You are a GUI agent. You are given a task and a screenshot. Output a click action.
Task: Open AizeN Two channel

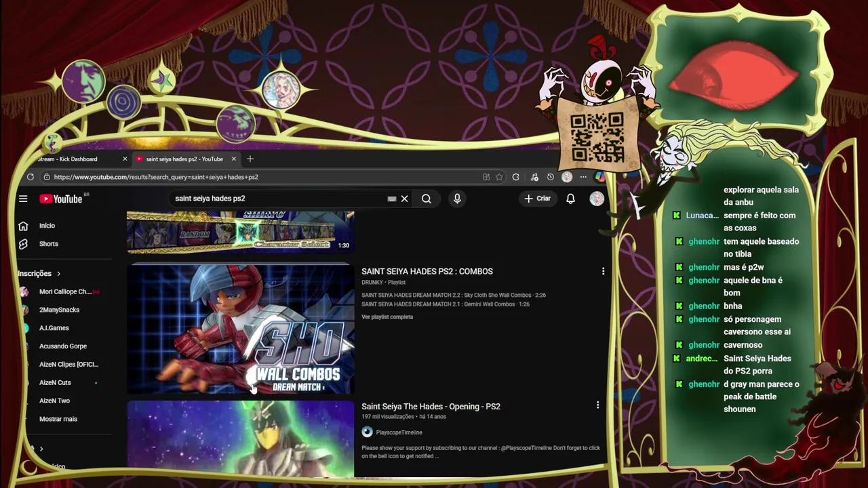pos(54,401)
